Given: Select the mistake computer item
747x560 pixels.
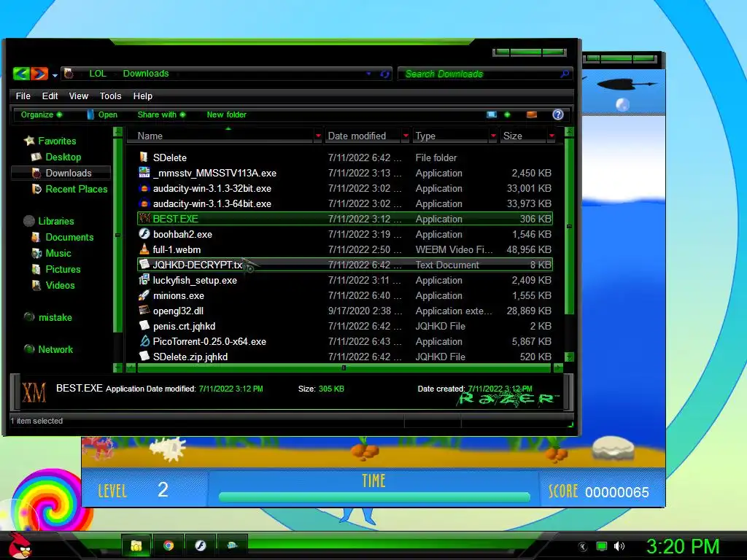Looking at the screenshot, I should (x=55, y=317).
